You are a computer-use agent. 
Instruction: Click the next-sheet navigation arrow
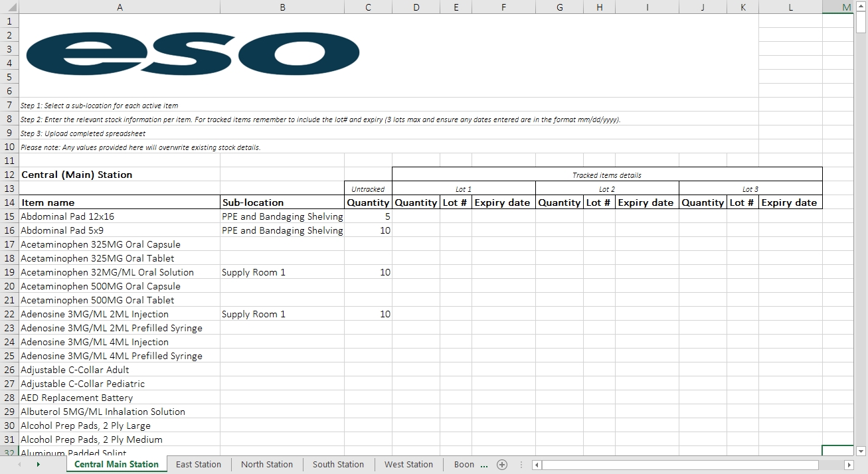tap(38, 465)
